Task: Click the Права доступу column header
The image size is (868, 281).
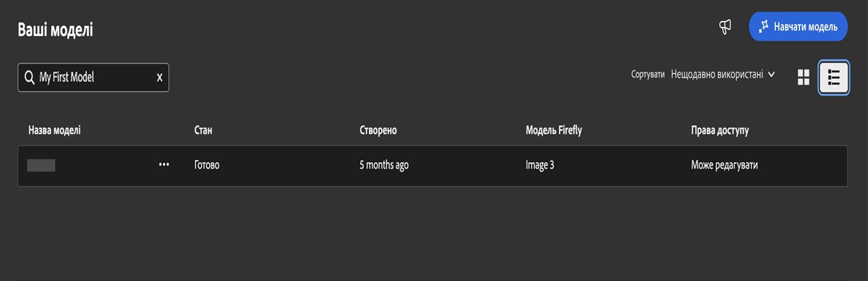Action: coord(720,130)
